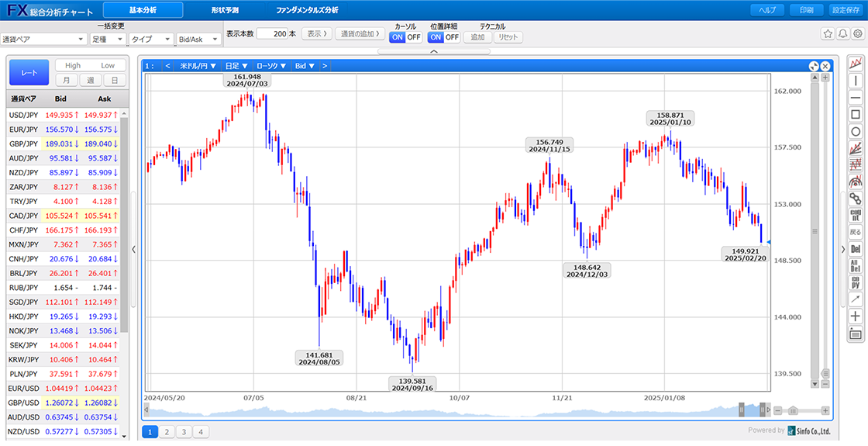
Task: Click the chart panel layout split icon
Action: pyautogui.click(x=813, y=66)
